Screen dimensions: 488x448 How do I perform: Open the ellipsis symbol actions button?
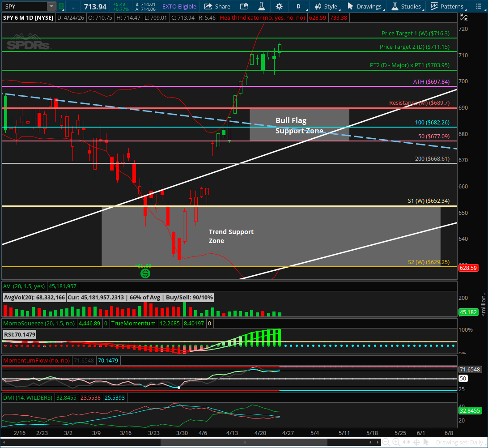(x=73, y=7)
